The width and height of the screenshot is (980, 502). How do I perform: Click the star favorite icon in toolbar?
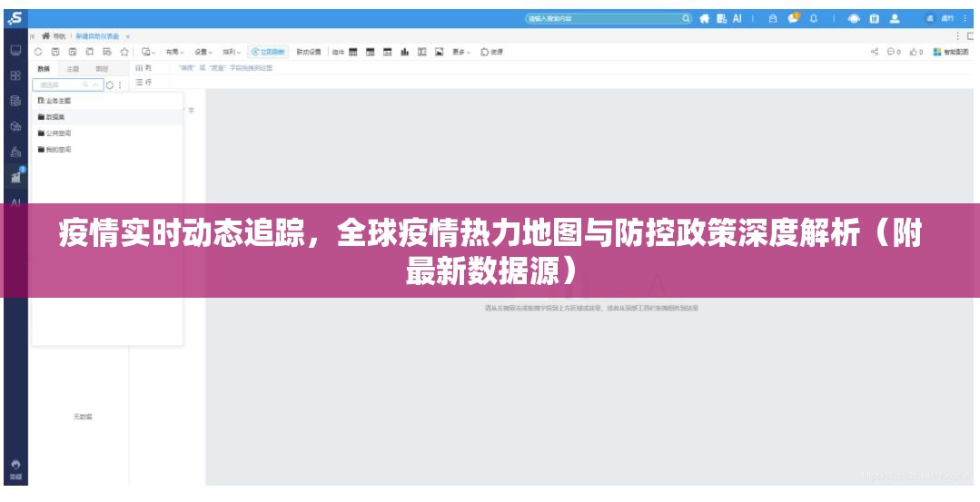[x=124, y=52]
